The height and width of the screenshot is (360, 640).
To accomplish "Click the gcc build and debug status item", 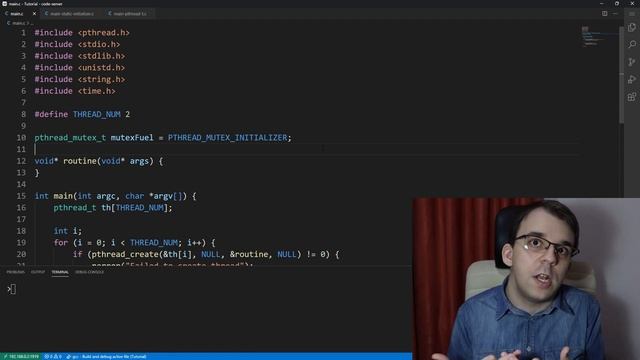I will pyautogui.click(x=106, y=357).
